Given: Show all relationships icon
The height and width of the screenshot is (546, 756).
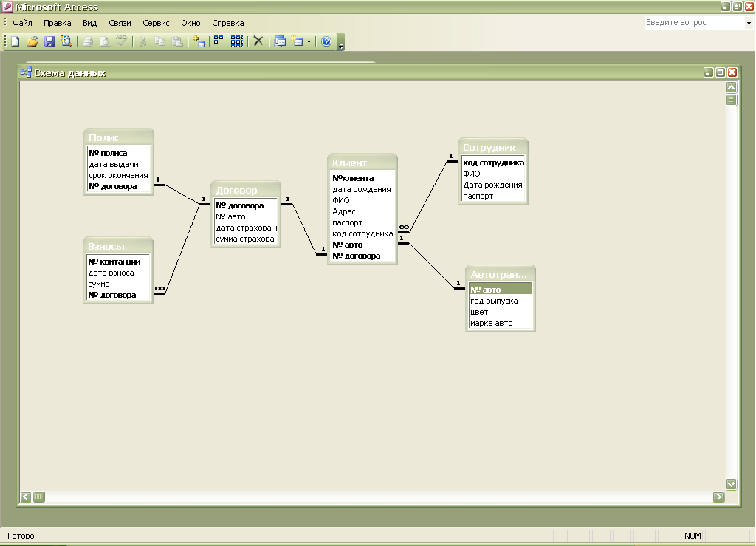Looking at the screenshot, I should point(237,41).
